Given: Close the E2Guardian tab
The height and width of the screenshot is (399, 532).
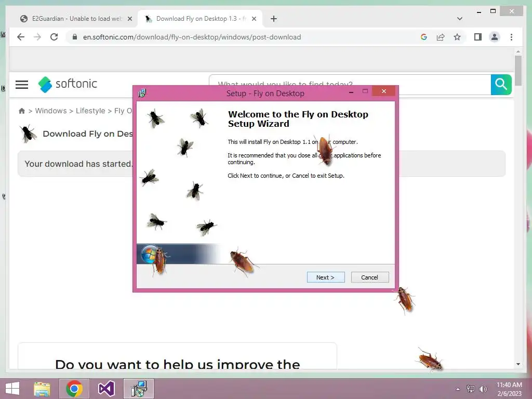Looking at the screenshot, I should (x=129, y=19).
